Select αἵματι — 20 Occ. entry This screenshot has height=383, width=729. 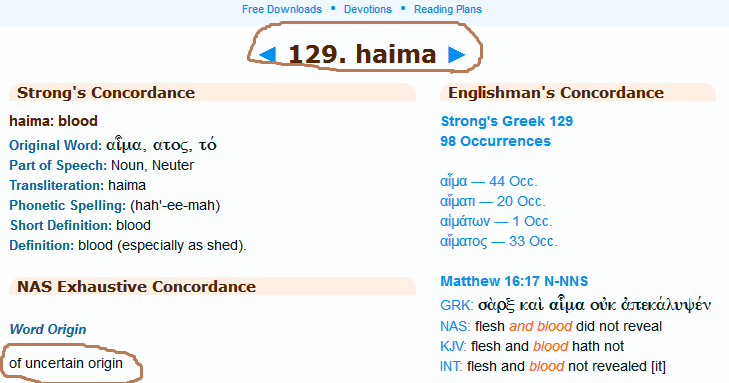[x=493, y=201]
